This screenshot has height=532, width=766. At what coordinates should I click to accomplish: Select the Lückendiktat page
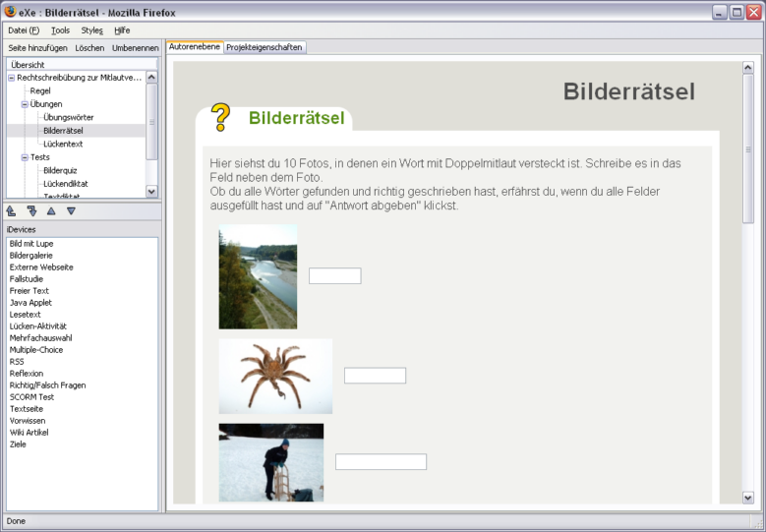tap(66, 184)
